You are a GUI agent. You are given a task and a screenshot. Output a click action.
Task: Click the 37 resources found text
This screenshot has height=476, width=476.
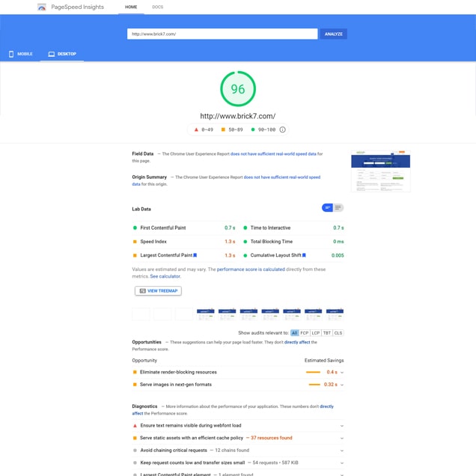click(x=272, y=438)
